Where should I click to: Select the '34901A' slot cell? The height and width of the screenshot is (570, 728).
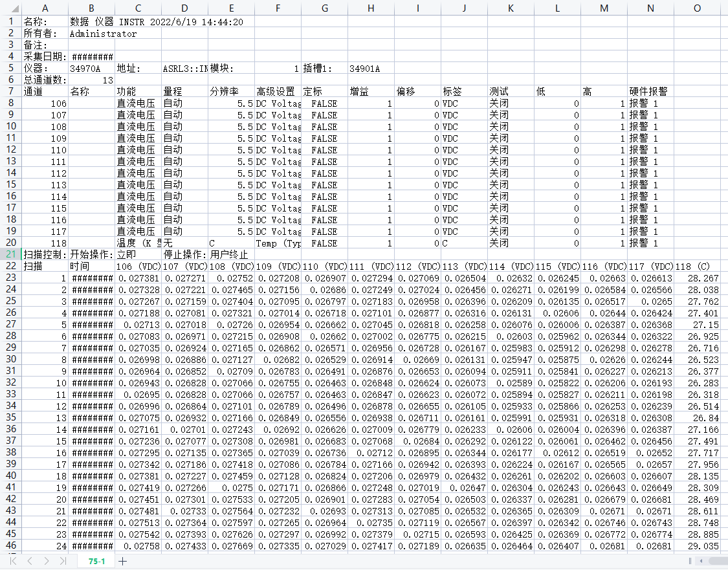(x=371, y=68)
